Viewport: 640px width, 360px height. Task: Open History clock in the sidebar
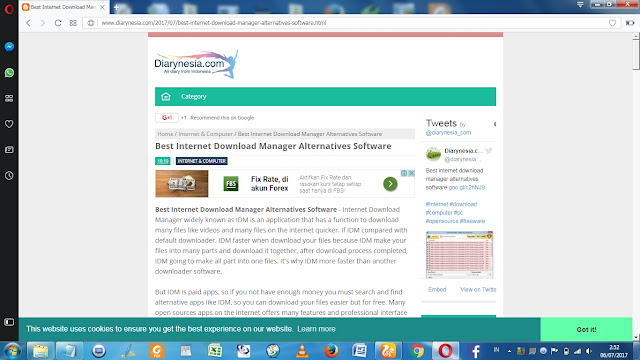[9, 176]
